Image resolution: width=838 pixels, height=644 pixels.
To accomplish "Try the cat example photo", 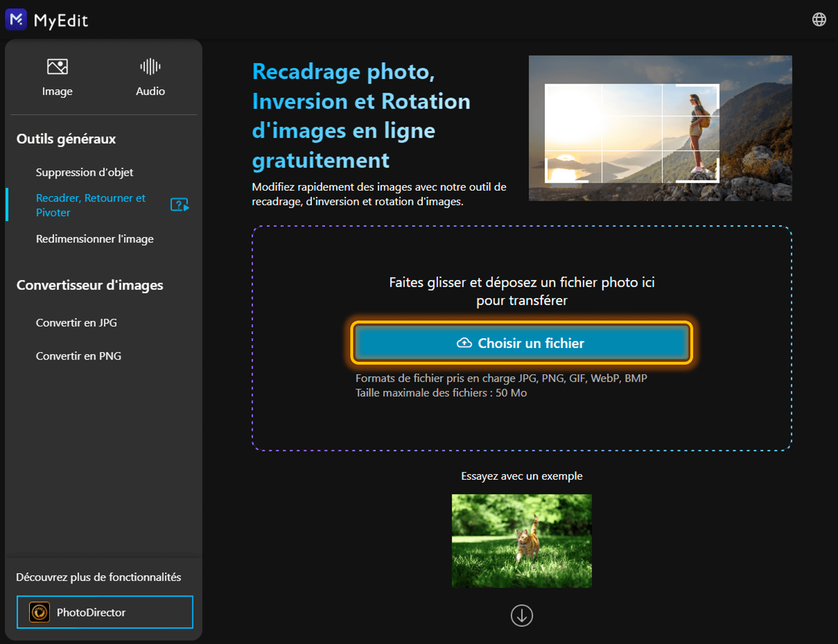I will point(521,541).
